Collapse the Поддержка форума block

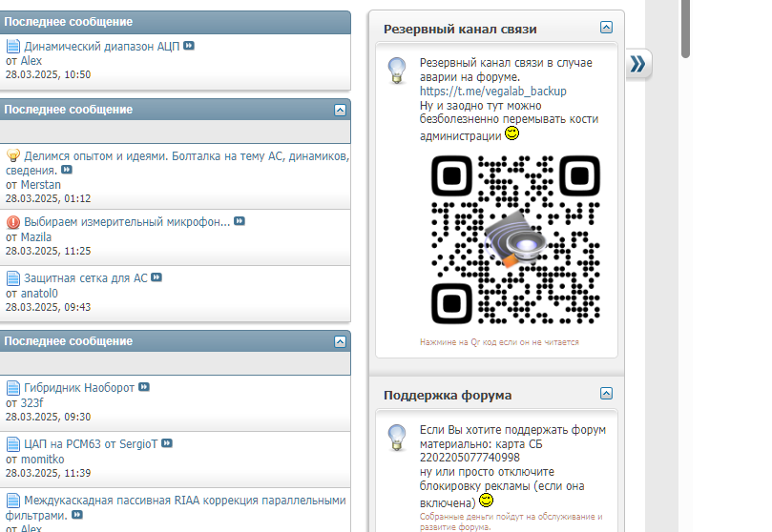click(x=607, y=394)
